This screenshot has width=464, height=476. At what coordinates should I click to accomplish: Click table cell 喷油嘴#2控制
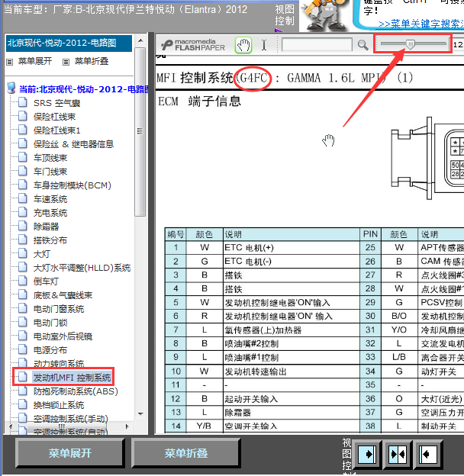pyautogui.click(x=292, y=343)
